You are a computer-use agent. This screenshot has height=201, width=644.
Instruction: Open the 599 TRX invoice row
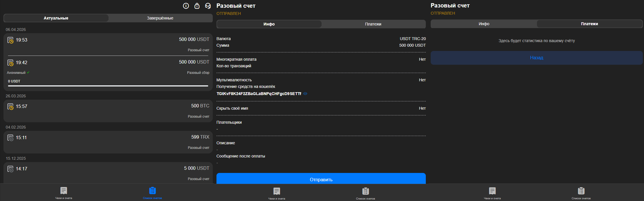click(x=108, y=142)
